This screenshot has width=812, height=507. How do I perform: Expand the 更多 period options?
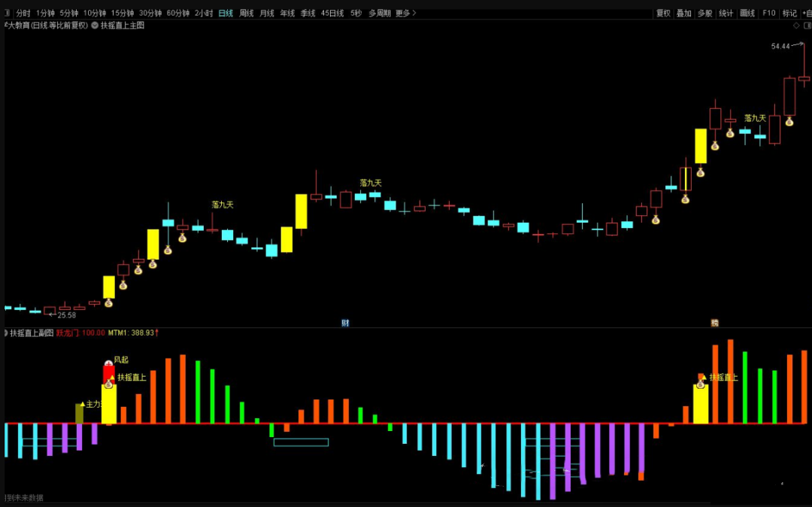click(405, 13)
